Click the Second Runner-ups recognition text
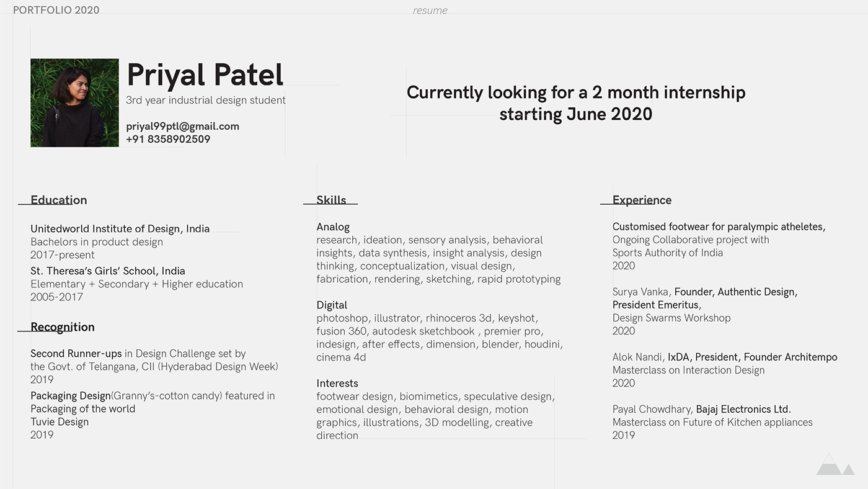Viewport: 868px width, 489px height. 76,354
